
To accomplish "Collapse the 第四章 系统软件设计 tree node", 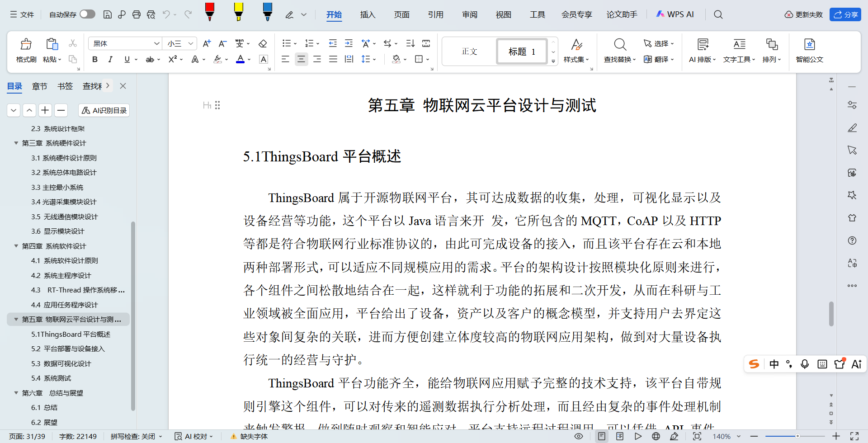I will [x=16, y=246].
